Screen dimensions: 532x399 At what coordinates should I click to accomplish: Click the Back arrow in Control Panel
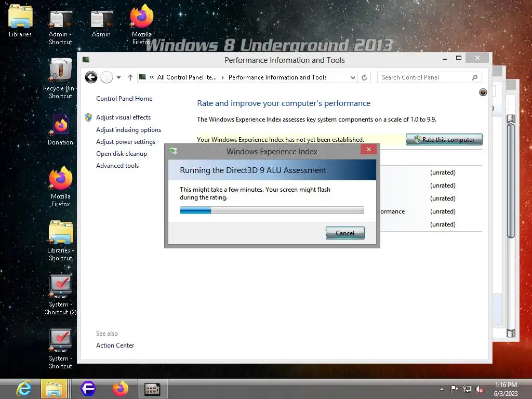pyautogui.click(x=91, y=77)
